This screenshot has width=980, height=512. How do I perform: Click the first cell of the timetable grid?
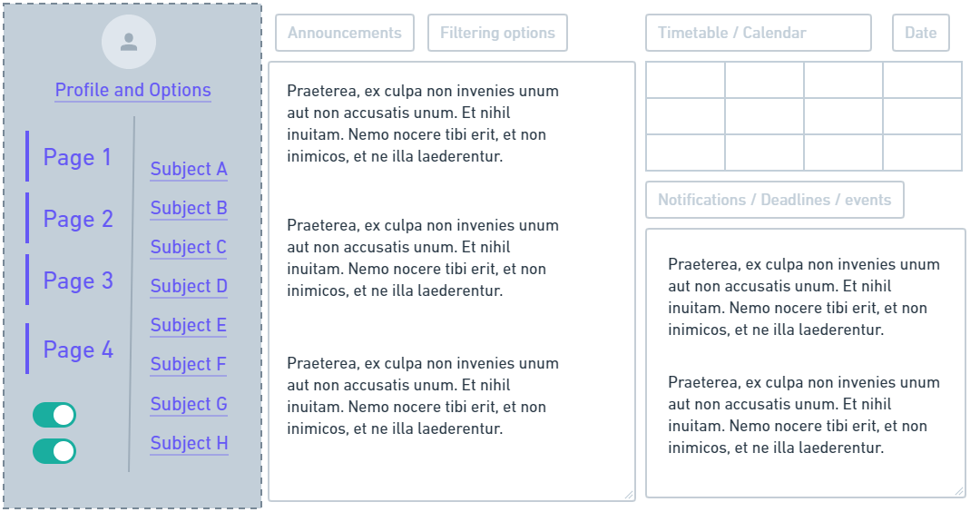click(x=686, y=80)
